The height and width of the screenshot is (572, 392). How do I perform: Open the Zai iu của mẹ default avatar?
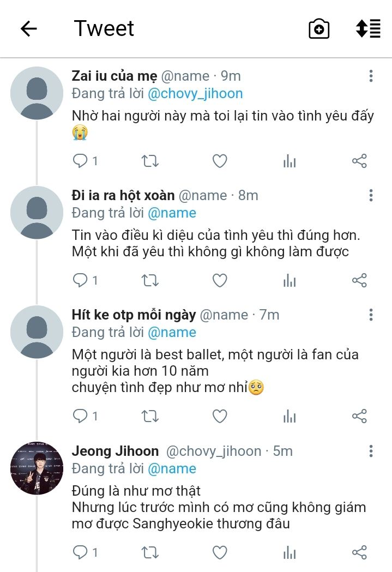[x=37, y=93]
